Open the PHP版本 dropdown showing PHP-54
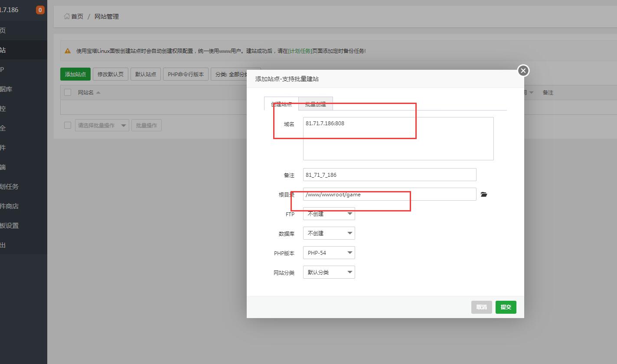The width and height of the screenshot is (617, 364). pos(329,253)
